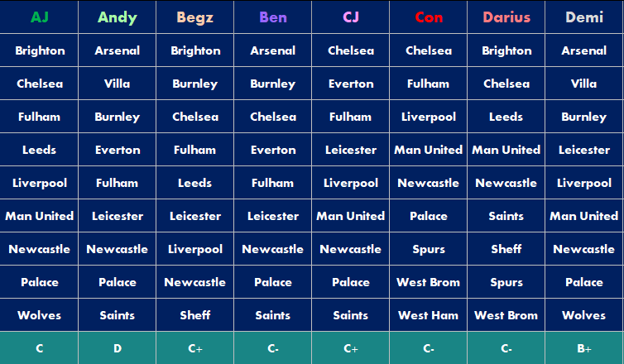Select AJ's C grade cell
This screenshot has height=364, width=624.
click(x=39, y=348)
